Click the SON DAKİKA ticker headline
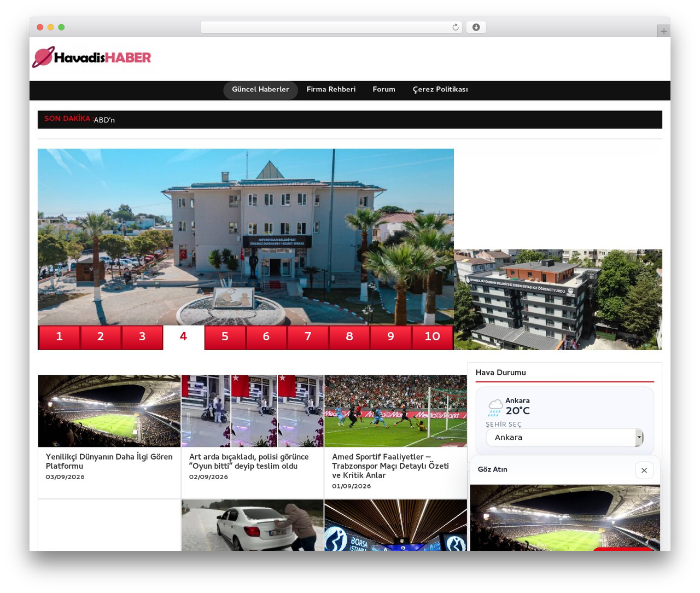700x593 pixels. (x=104, y=120)
